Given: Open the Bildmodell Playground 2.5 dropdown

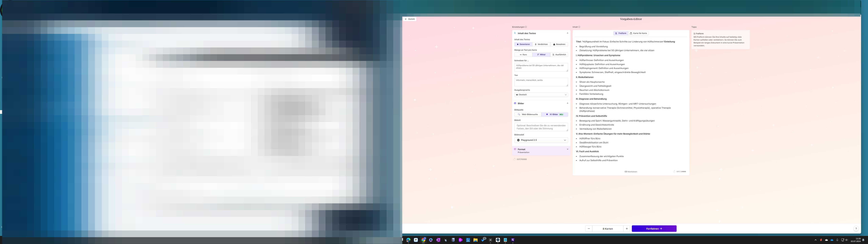Looking at the screenshot, I should 541,140.
